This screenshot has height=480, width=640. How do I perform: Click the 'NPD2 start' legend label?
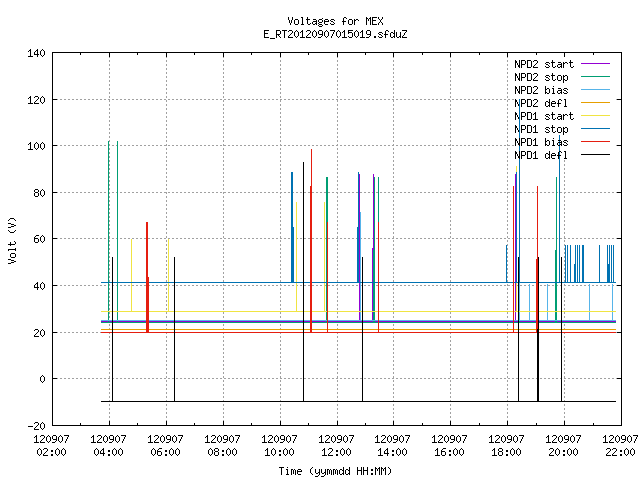click(x=544, y=64)
